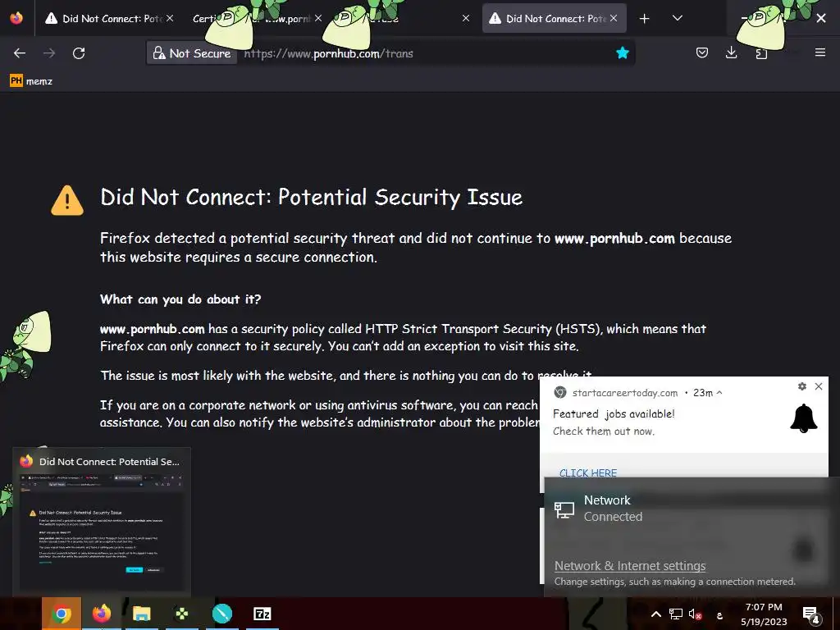Show hidden tray icons

[x=655, y=614]
